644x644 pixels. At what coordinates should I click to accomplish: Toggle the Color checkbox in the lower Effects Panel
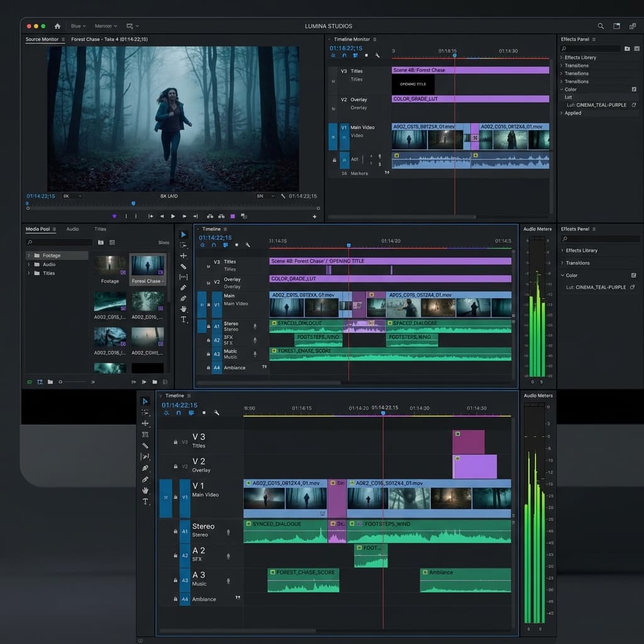[x=633, y=275]
